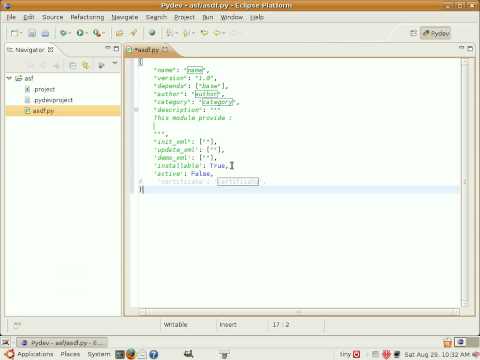480x360 pixels.
Task: Open the Navigator view menu triangle
Action: click(x=115, y=63)
